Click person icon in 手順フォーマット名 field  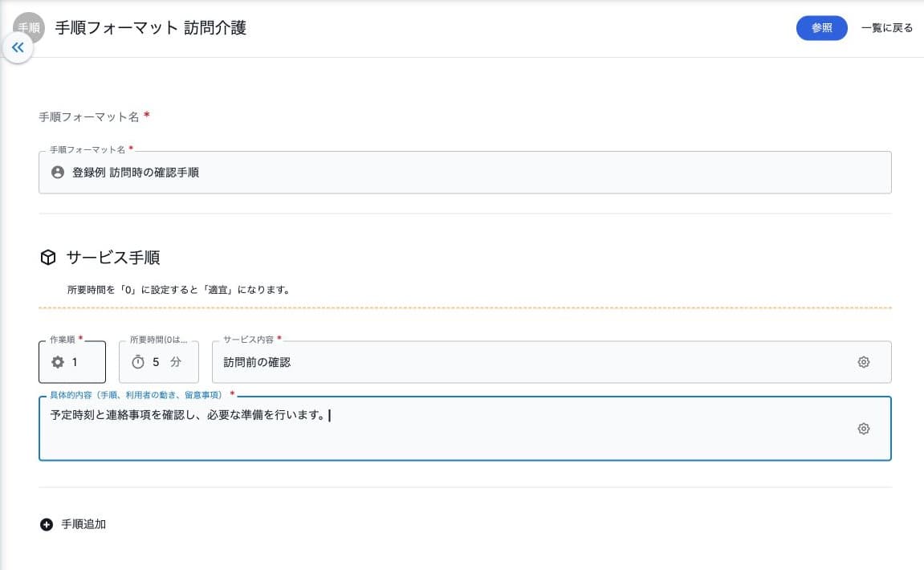pyautogui.click(x=58, y=172)
